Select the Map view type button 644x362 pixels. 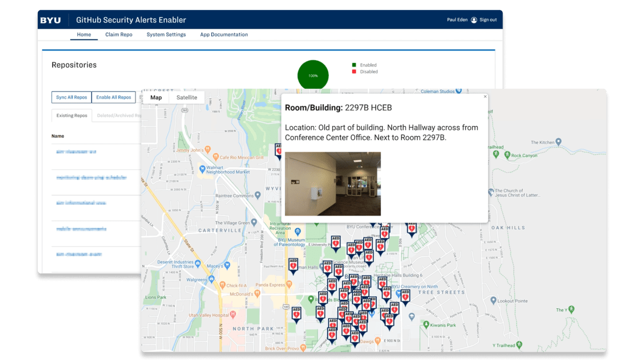(x=156, y=98)
